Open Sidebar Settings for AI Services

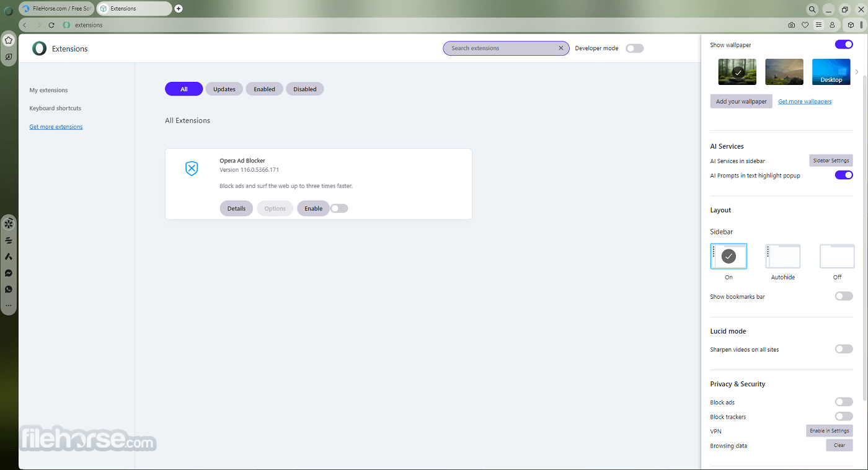click(x=831, y=161)
